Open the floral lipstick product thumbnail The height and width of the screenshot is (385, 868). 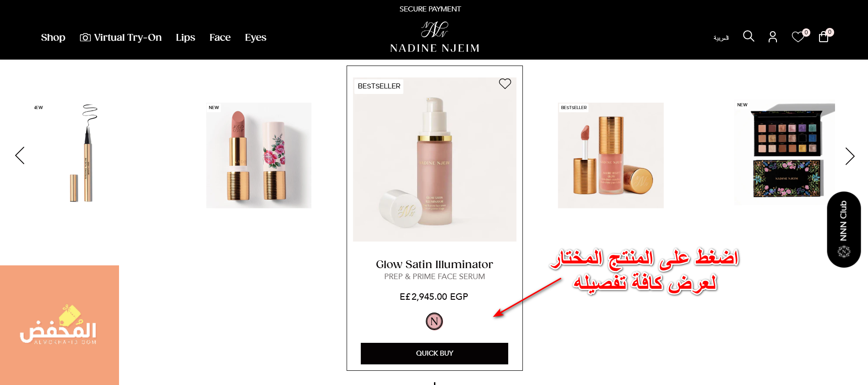259,155
